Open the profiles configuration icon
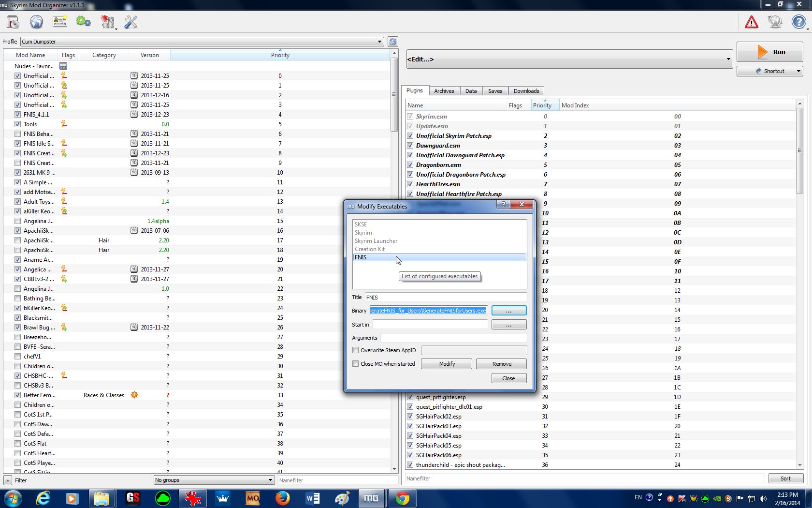Viewport: 812px width, 508px height. tap(60, 22)
